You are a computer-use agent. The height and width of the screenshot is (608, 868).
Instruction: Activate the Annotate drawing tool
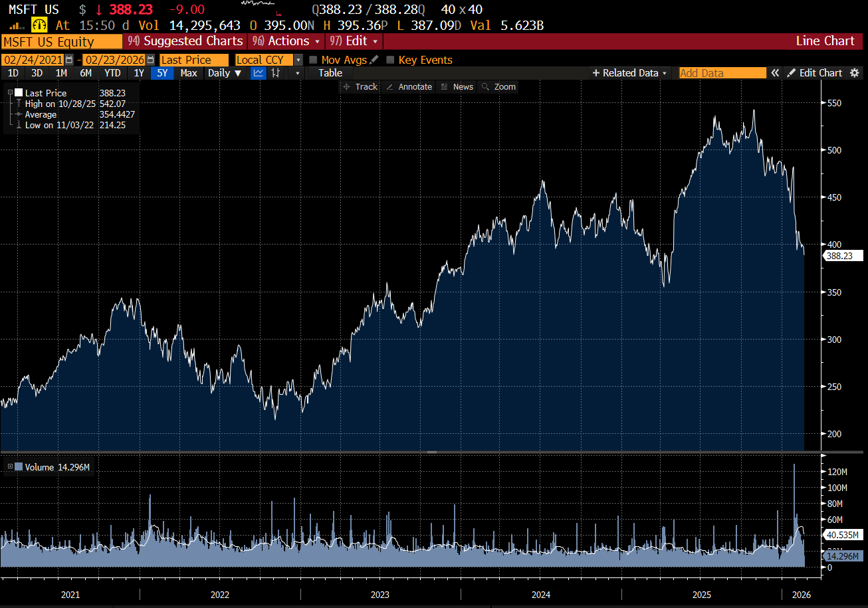pyautogui.click(x=409, y=87)
